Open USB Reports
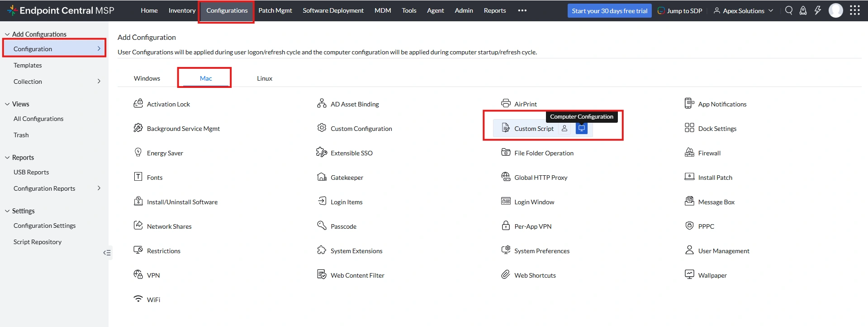Viewport: 868px width, 327px height. (x=31, y=172)
